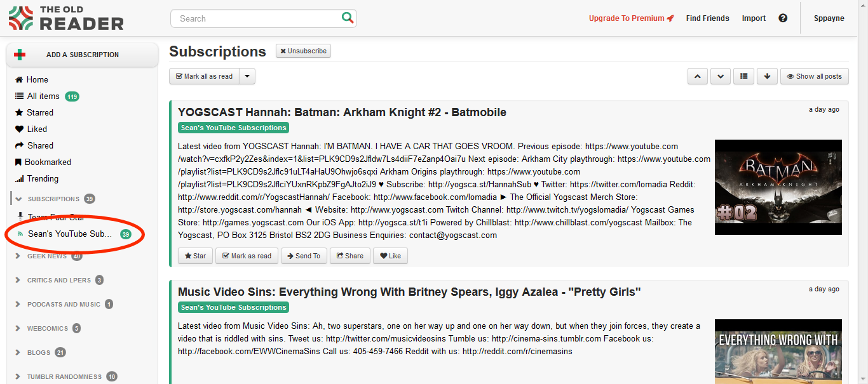868x384 pixels.
Task: Click the search magnifier icon
Action: pyautogui.click(x=348, y=18)
